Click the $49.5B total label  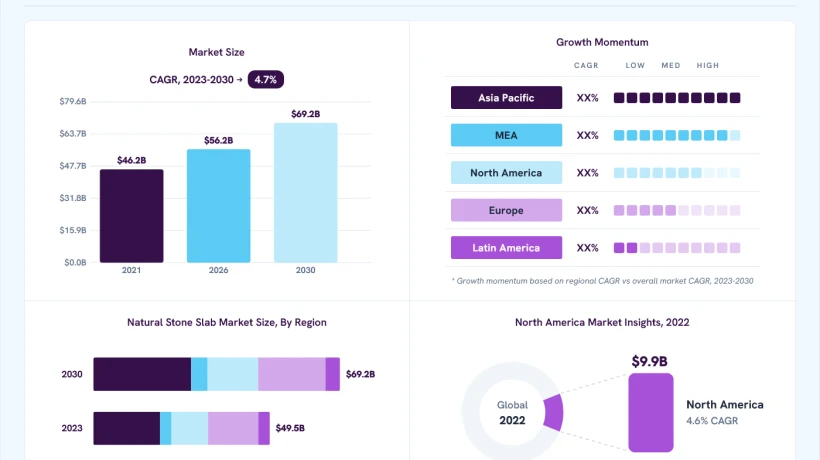(x=290, y=428)
